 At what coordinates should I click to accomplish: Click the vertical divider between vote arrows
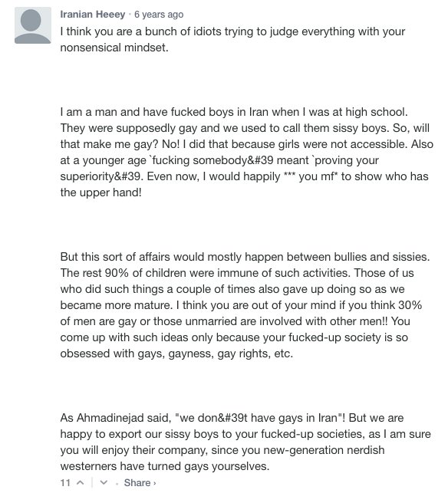92,482
